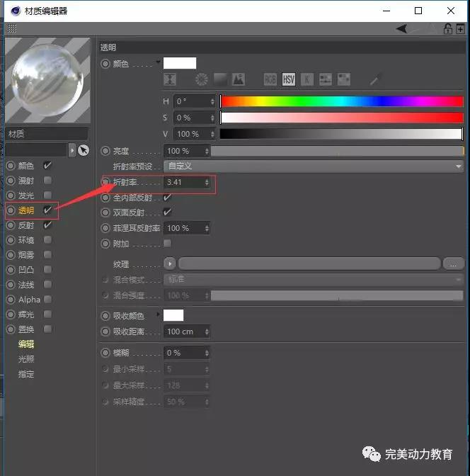The image size is (470, 476).
Task: Enable the 发光 channel checkbox
Action: [x=47, y=195]
